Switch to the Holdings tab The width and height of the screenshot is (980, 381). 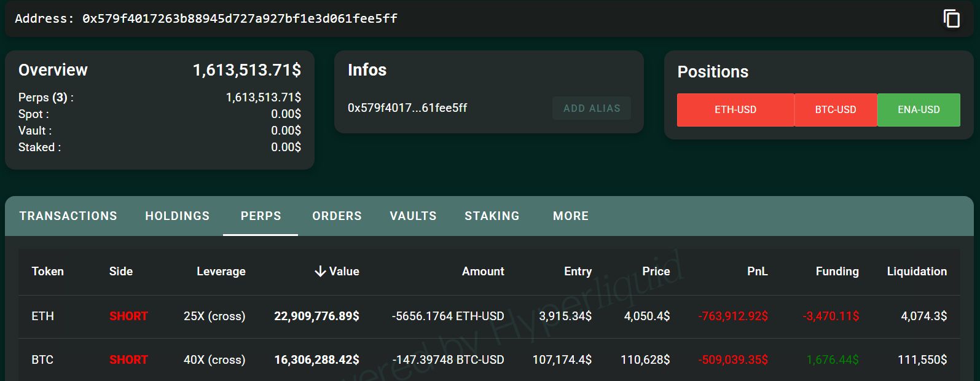[178, 216]
